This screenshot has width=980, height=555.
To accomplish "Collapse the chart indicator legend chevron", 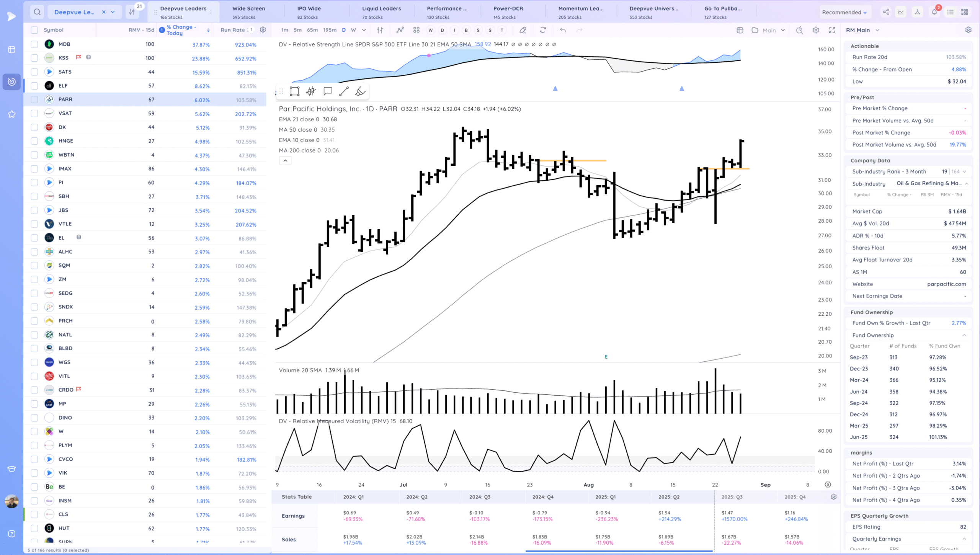I will [285, 161].
